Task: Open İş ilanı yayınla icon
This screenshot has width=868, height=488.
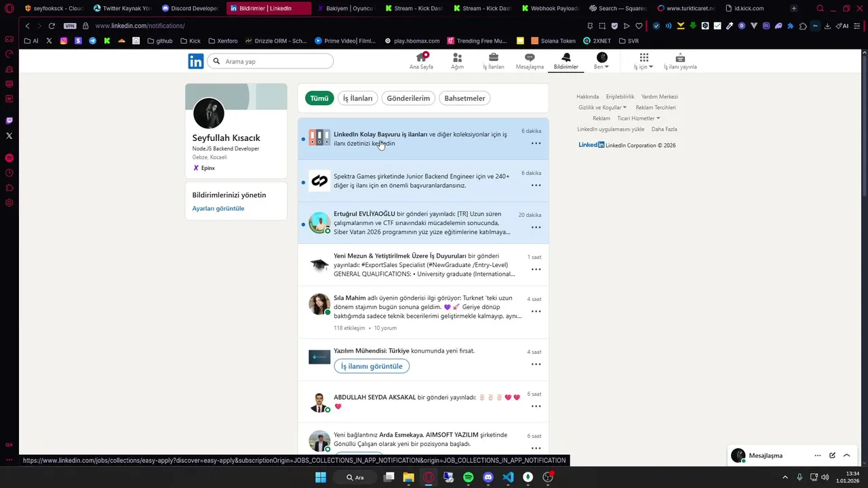Action: click(680, 61)
